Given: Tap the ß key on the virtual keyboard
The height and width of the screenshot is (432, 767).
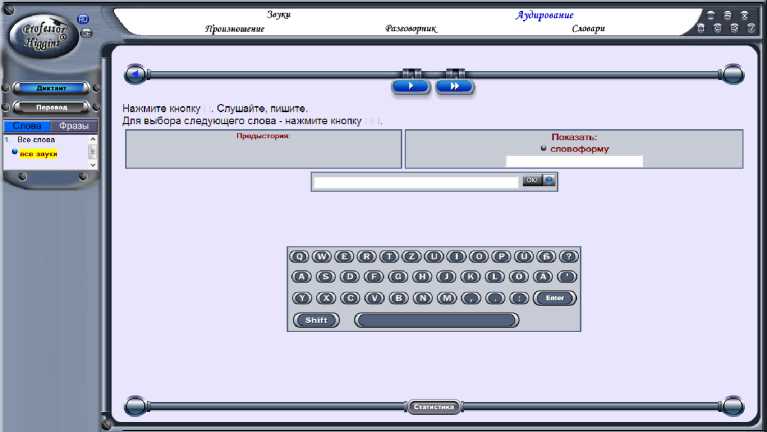Looking at the screenshot, I should (546, 256).
